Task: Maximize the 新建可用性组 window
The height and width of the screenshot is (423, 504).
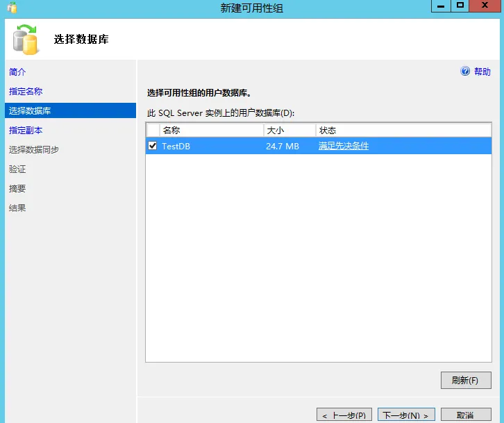Action: coord(460,6)
